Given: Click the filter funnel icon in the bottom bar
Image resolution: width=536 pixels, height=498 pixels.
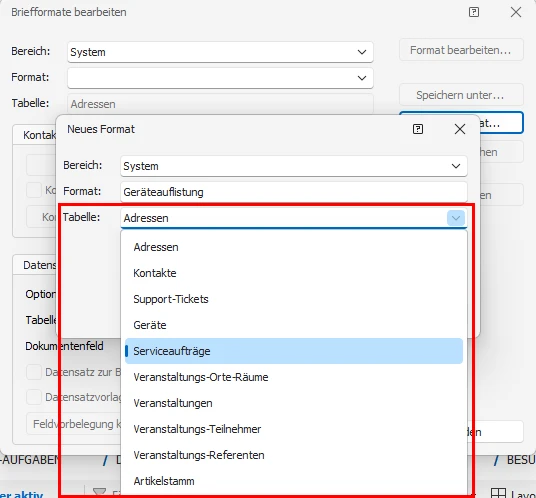Looking at the screenshot, I should (99, 492).
